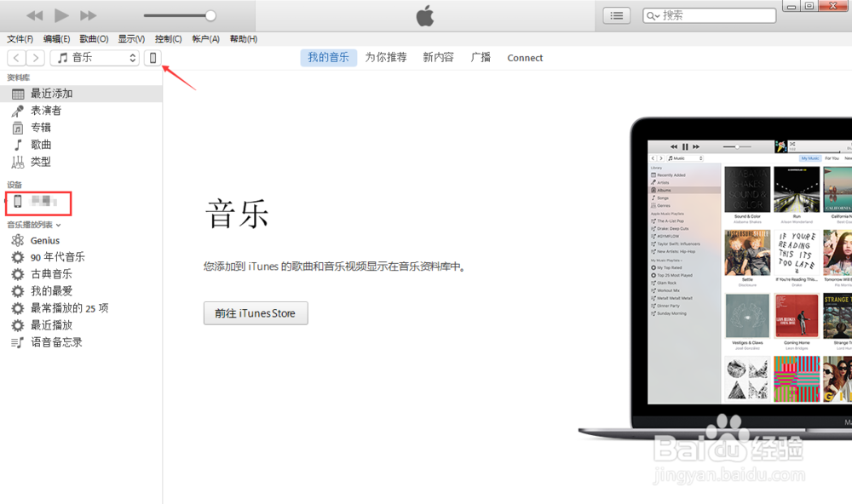This screenshot has width=852, height=504.
Task: Click the 专辑 album icon
Action: click(18, 128)
